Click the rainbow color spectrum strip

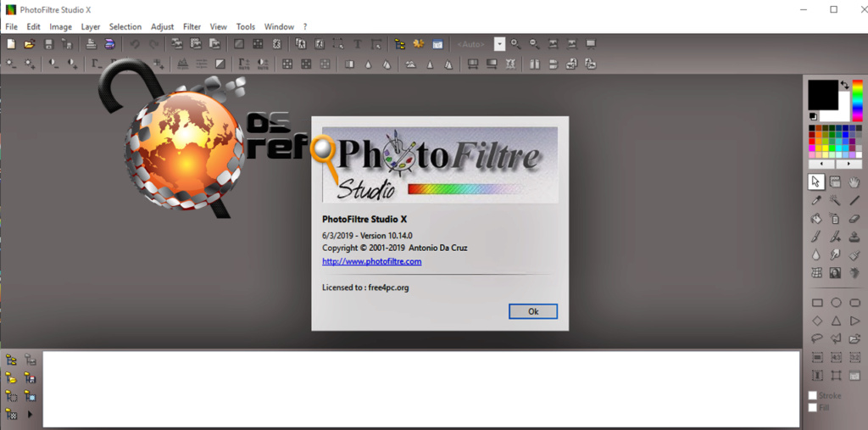(x=858, y=100)
